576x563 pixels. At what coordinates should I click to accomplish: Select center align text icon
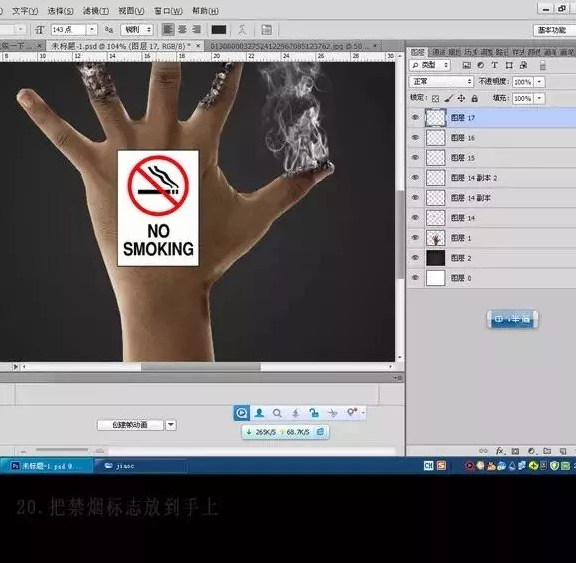click(183, 29)
